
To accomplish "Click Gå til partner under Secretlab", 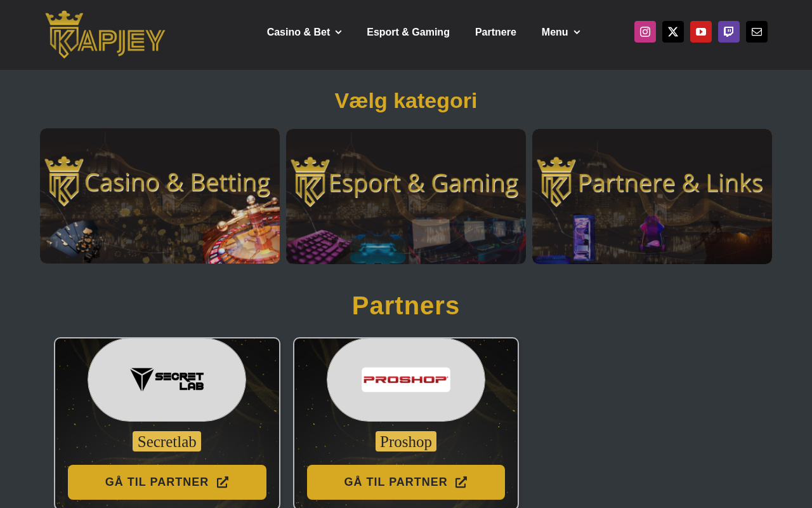I will (x=167, y=482).
